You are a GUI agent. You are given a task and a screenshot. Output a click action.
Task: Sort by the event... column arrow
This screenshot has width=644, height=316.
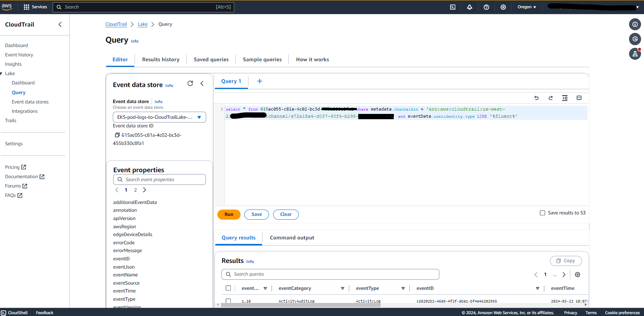coord(265,288)
